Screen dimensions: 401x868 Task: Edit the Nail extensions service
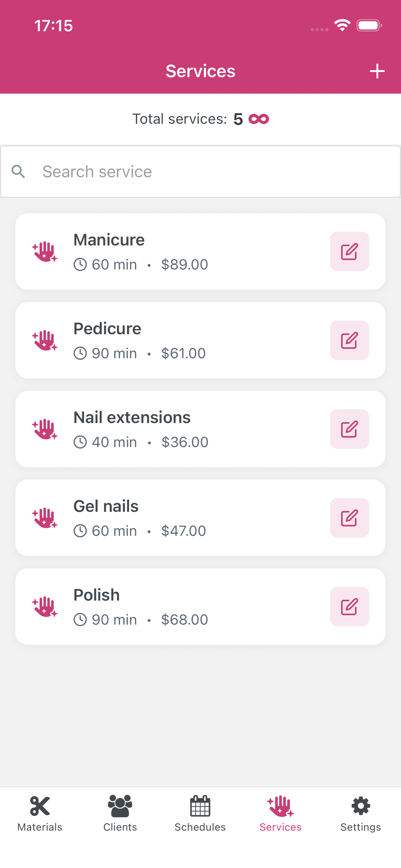click(349, 429)
